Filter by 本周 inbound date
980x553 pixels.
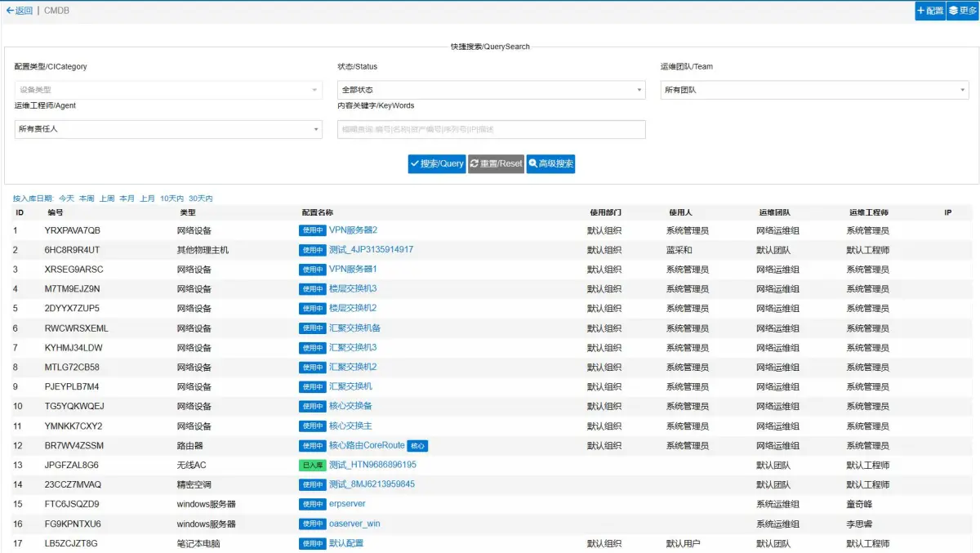87,198
